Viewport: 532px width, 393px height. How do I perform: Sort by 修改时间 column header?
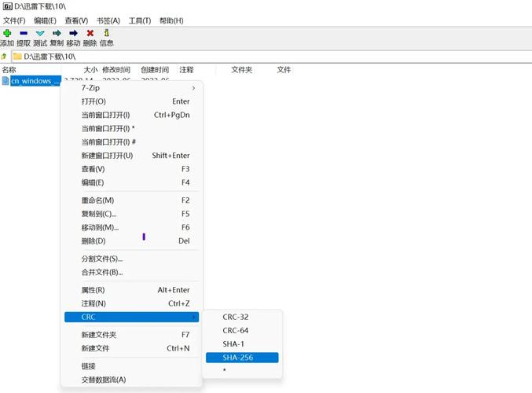pos(116,70)
